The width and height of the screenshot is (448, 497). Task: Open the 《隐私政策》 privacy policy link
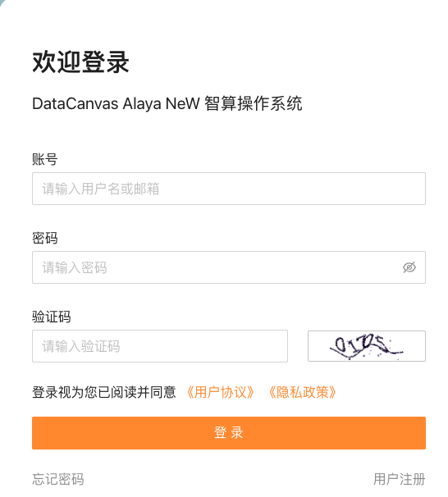302,392
